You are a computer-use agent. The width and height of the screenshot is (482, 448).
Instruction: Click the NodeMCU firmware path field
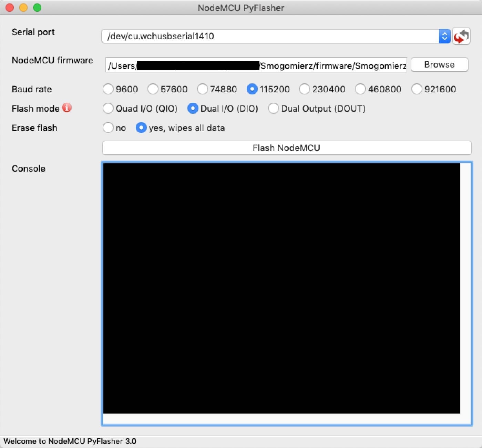coord(256,65)
